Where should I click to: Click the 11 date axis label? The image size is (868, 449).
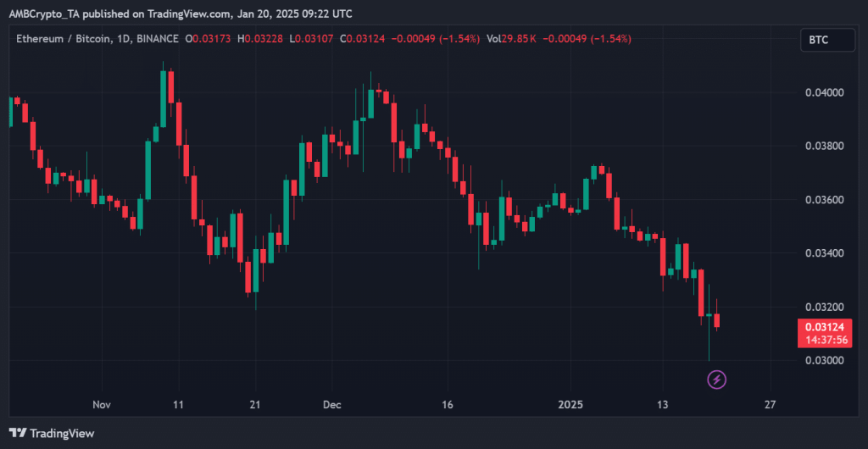coord(178,405)
